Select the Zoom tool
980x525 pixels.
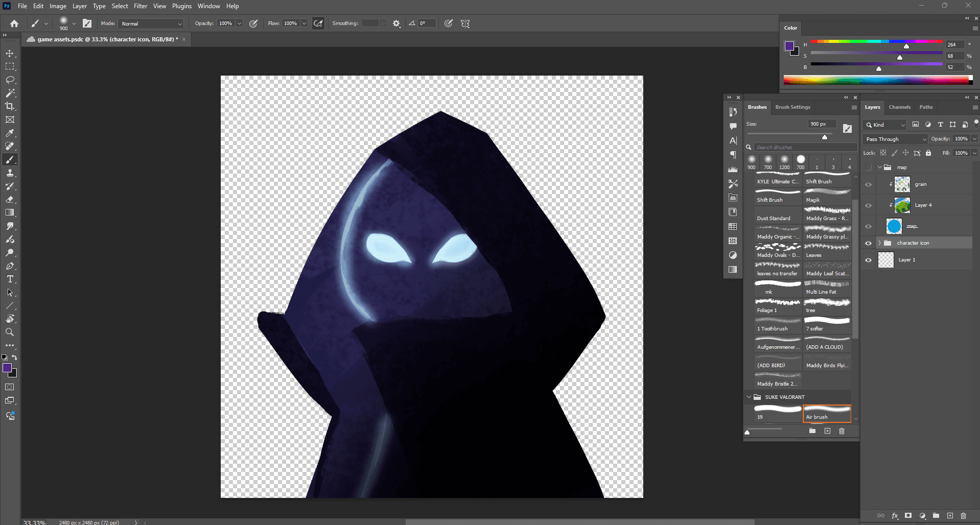point(10,332)
